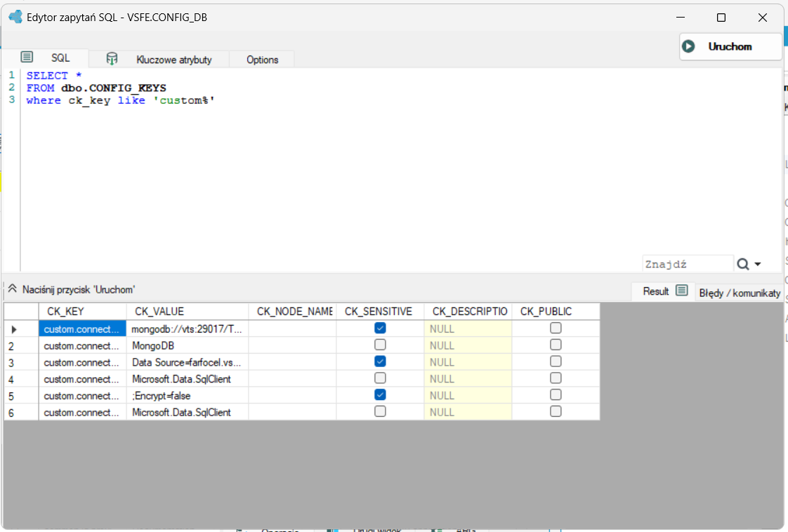The image size is (788, 532).
Task: Uncheck CK_SENSITIVE in the ;Encrypt=false row
Action: [x=380, y=394]
